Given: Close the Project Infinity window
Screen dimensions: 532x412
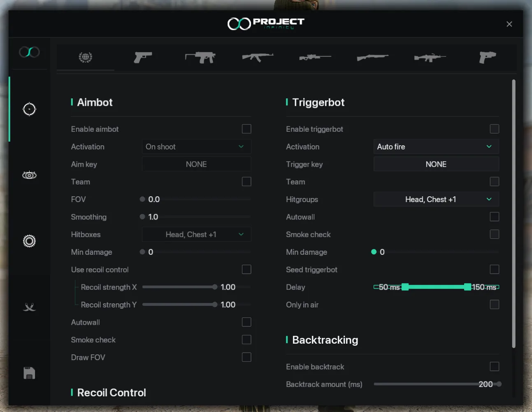Looking at the screenshot, I should click(509, 24).
